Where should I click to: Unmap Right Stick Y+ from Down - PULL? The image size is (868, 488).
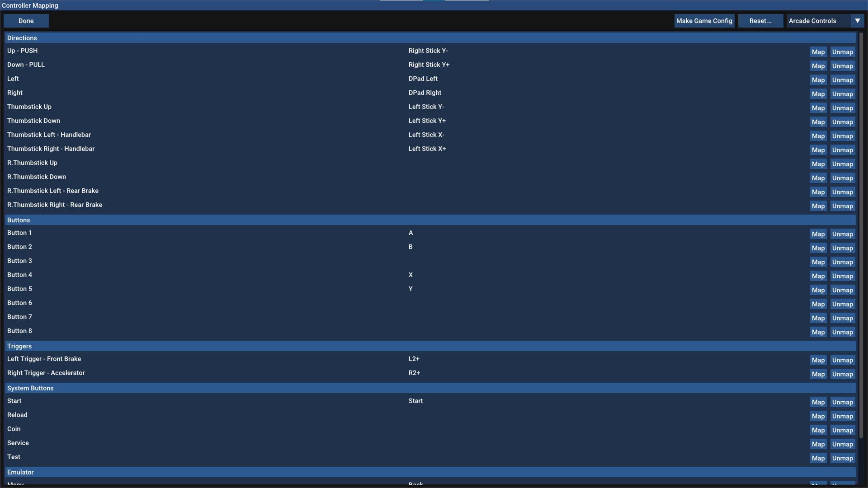coord(842,66)
